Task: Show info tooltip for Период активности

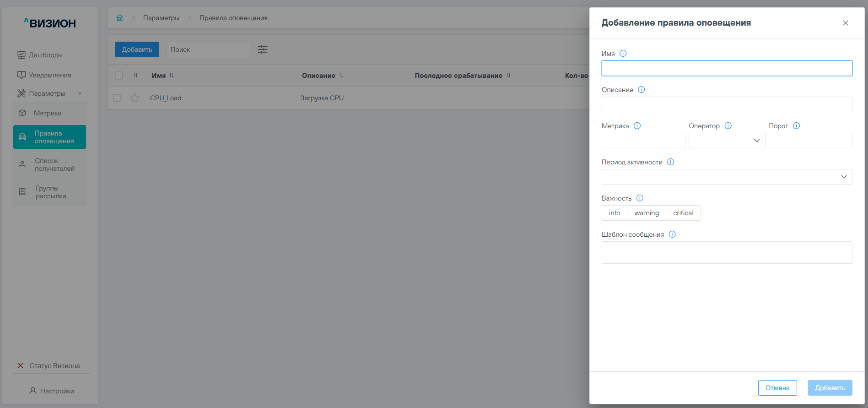Action: [670, 162]
